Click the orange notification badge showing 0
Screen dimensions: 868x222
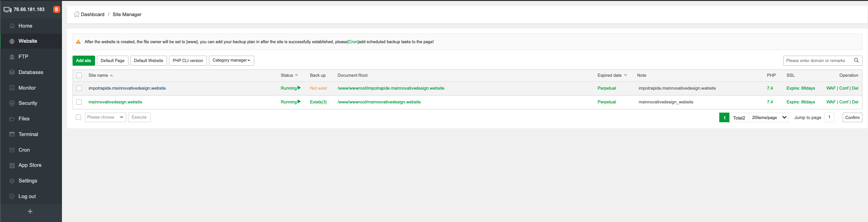[x=56, y=9]
